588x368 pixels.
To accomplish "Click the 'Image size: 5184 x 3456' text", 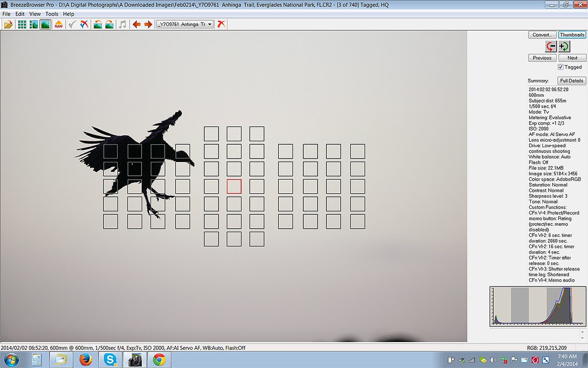I will [553, 174].
